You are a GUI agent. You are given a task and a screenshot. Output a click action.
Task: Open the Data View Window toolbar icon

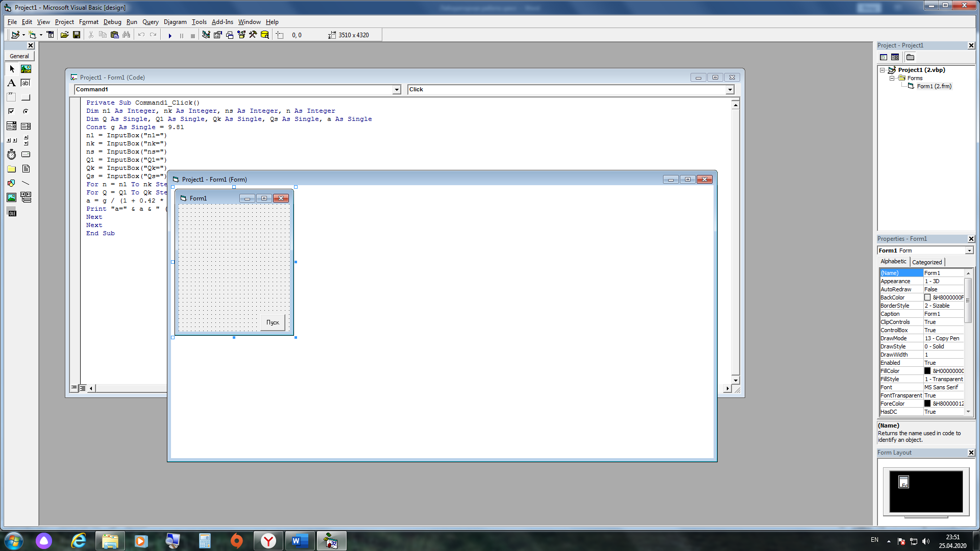click(265, 35)
